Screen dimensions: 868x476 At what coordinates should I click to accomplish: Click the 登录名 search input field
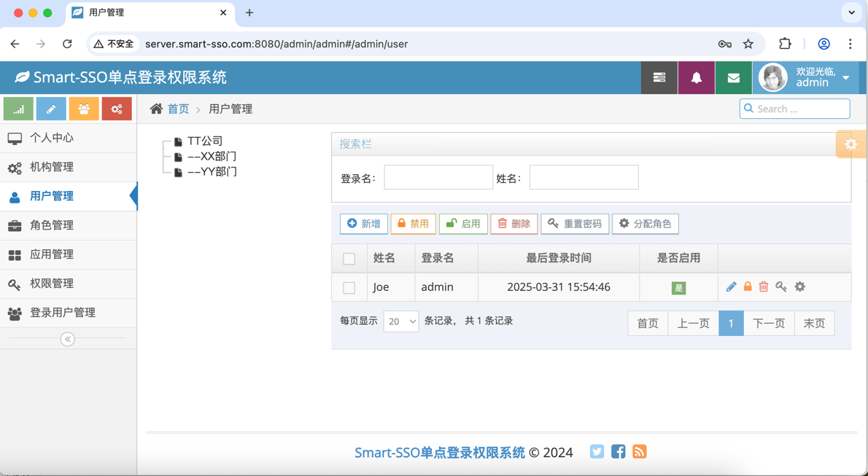(438, 177)
